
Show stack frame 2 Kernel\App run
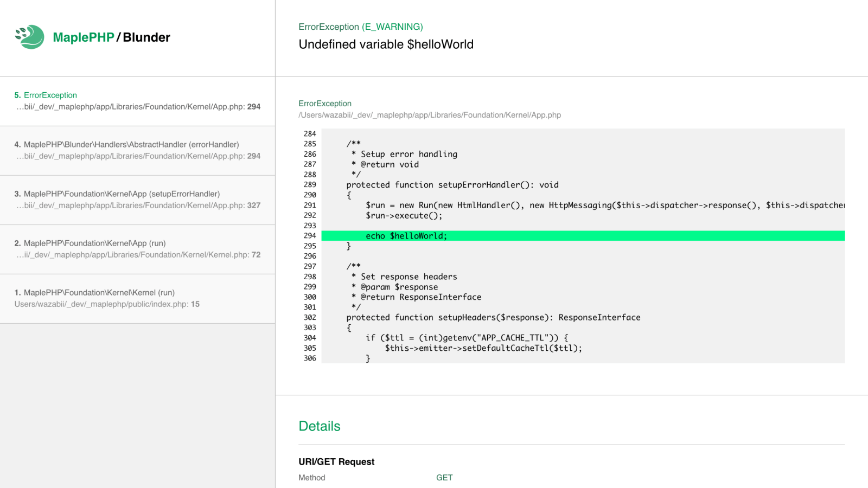tap(137, 249)
